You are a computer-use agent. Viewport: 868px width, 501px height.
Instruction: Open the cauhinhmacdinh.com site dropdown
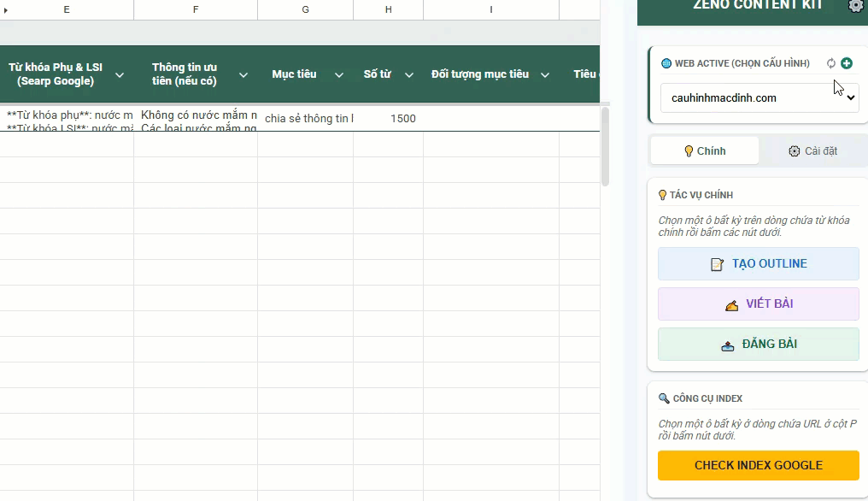pos(759,98)
